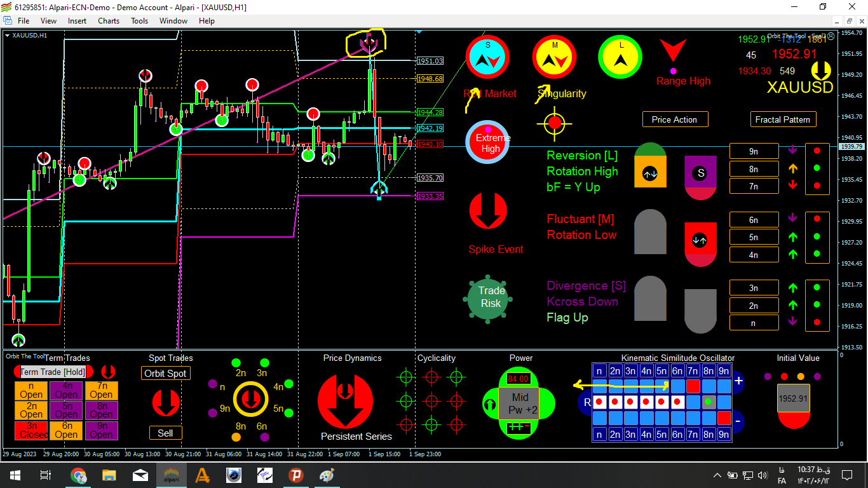The image size is (868, 488).
Task: Click the yellow-ringed center orbit arrow
Action: click(x=250, y=400)
